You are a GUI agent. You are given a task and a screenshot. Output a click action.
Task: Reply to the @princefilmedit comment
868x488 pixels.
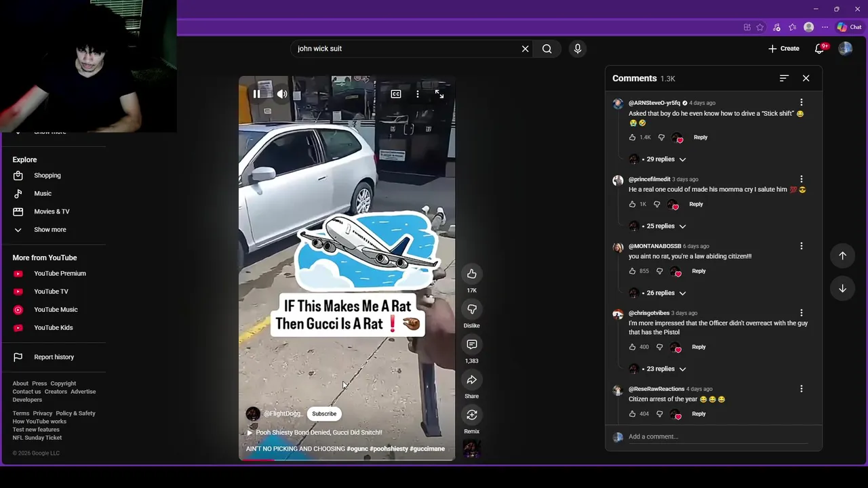(x=696, y=204)
